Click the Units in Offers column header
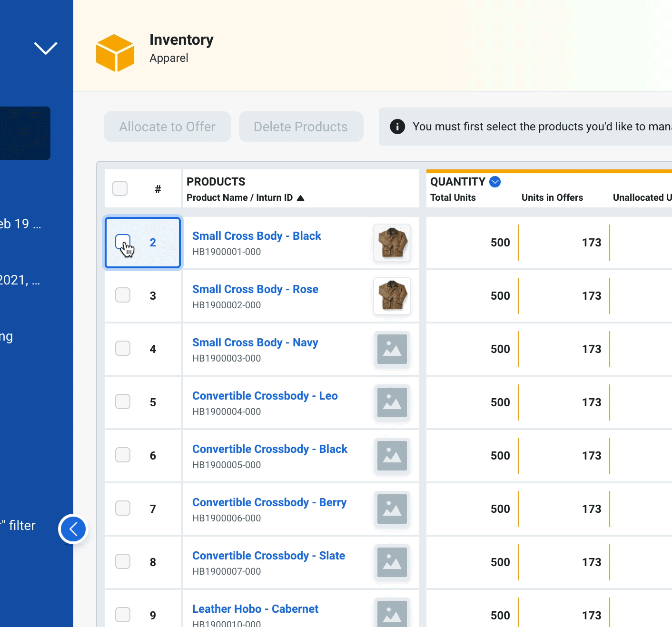 point(552,197)
